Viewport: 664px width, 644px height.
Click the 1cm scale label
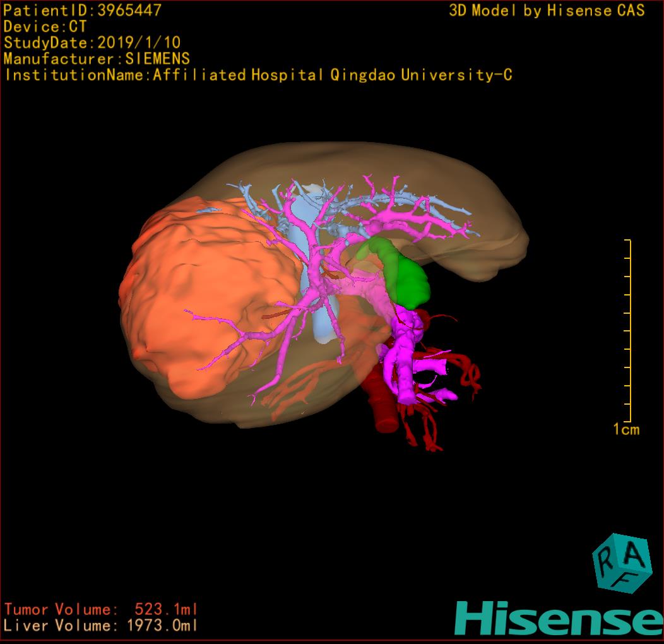point(626,430)
